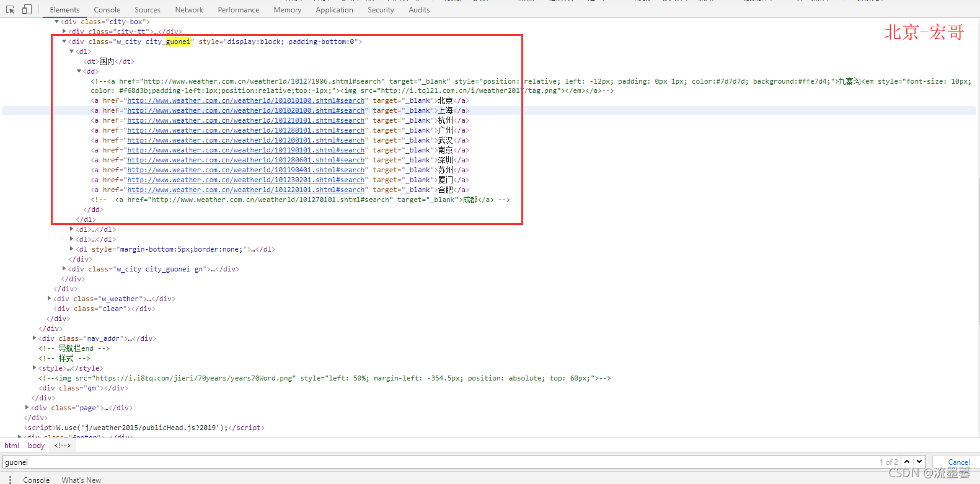Collapse the w_city city_guonei div
Viewport: 980px width, 484px height.
[x=64, y=42]
